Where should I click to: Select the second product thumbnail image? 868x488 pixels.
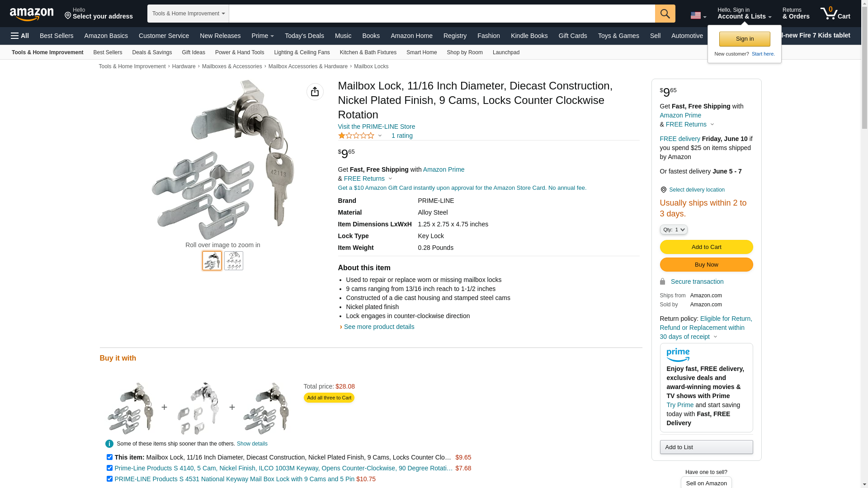tap(234, 261)
